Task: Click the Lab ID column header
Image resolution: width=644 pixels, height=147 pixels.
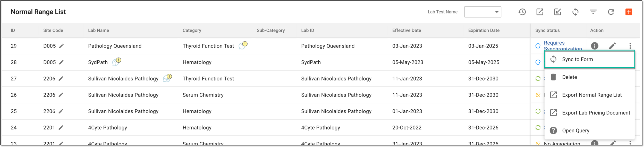Action: point(308,30)
